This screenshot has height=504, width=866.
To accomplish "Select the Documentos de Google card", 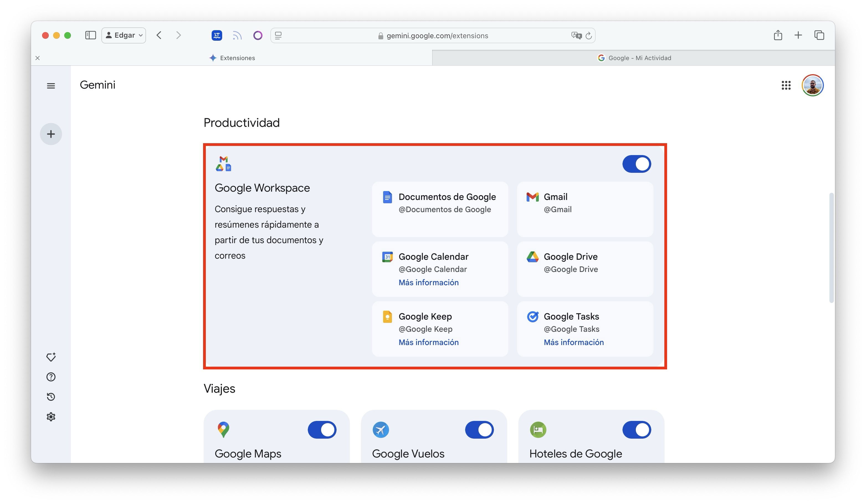I will [x=440, y=209].
